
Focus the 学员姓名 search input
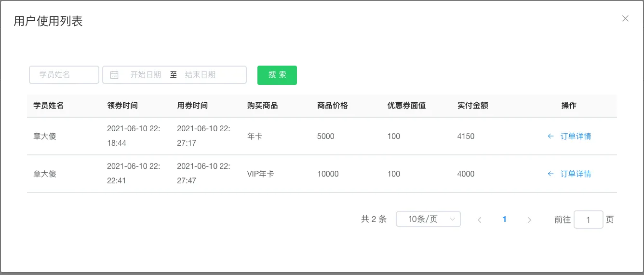[64, 75]
